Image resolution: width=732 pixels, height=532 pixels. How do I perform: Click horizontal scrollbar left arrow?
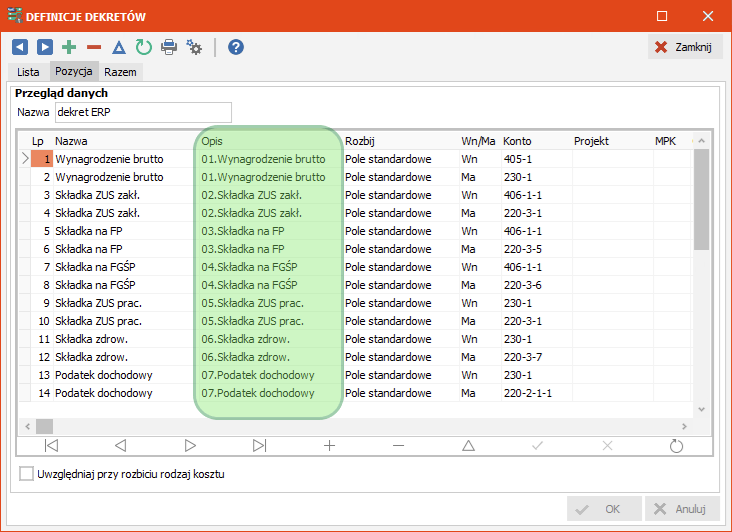click(x=28, y=426)
